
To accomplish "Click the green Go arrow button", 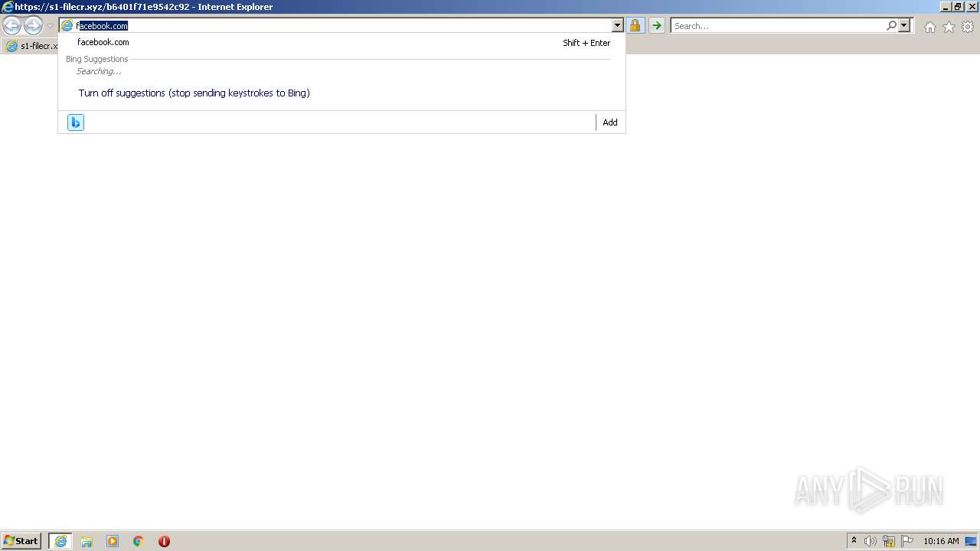I will (x=656, y=26).
